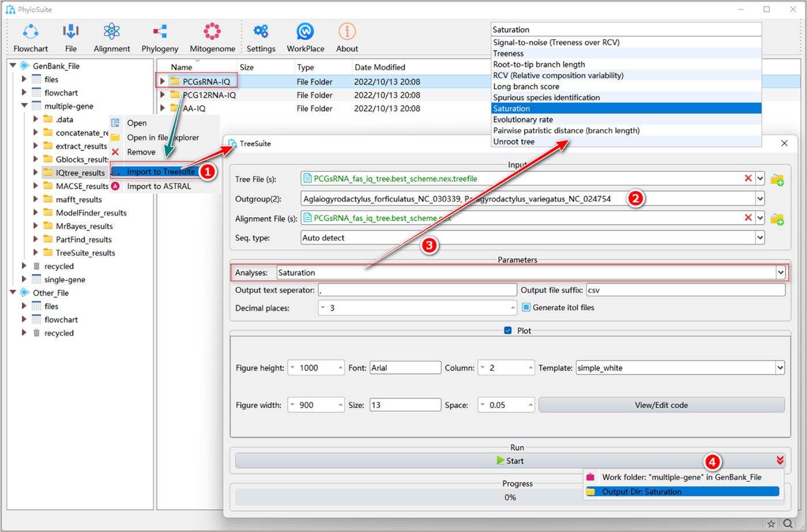Open the Outgroup dropdown
807x532 pixels.
coord(760,199)
